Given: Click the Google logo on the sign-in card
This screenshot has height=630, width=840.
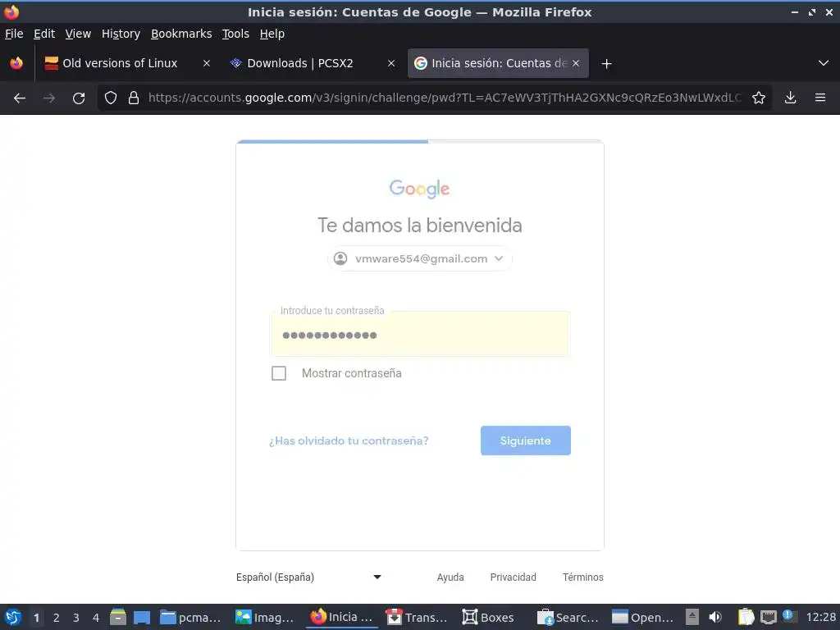Looking at the screenshot, I should point(419,189).
